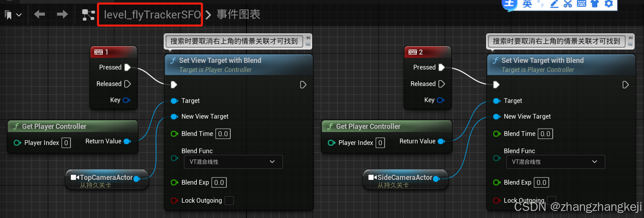
Task: Toggle the 英 language mode
Action: click(x=527, y=4)
